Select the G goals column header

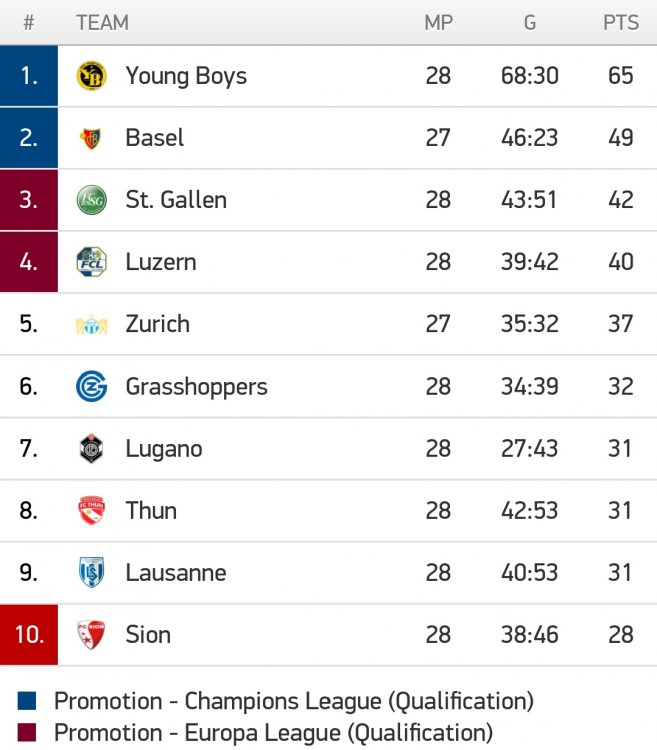click(530, 22)
